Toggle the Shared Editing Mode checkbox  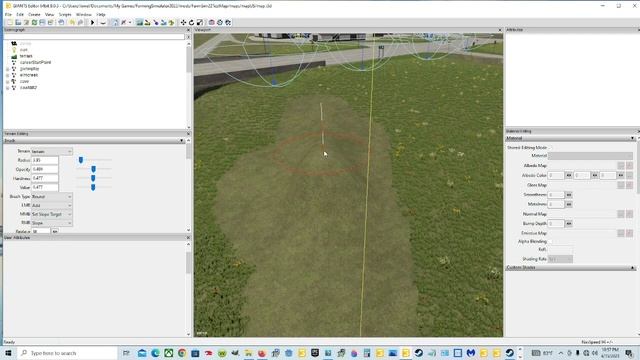[551, 147]
